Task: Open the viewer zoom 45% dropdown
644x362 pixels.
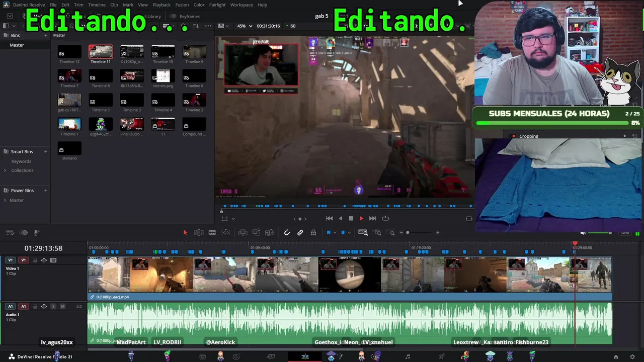Action: pos(245,26)
